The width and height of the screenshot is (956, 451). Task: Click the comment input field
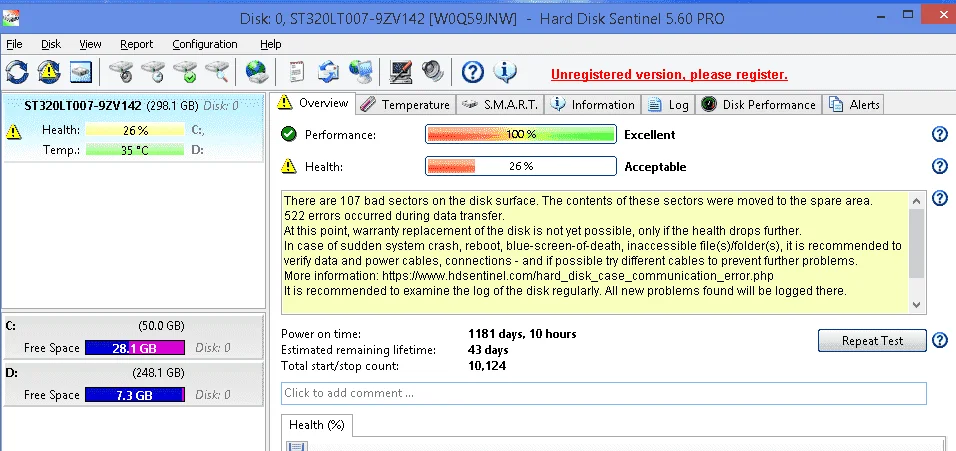pos(604,393)
